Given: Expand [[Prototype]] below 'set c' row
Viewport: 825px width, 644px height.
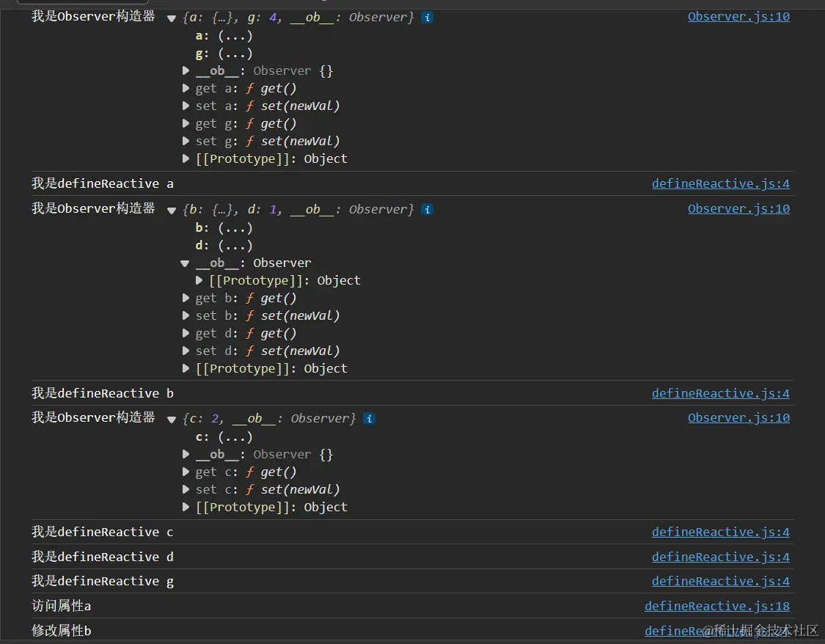Looking at the screenshot, I should point(186,507).
